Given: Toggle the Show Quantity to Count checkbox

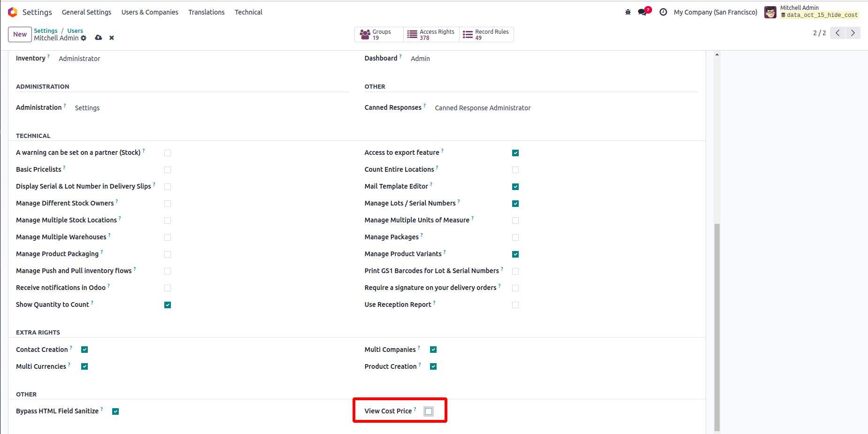Looking at the screenshot, I should point(168,305).
